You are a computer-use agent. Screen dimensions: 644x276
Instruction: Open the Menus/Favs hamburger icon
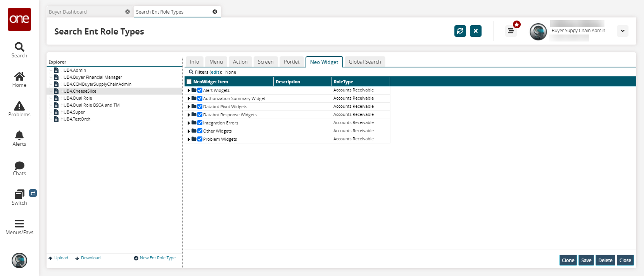point(19,224)
